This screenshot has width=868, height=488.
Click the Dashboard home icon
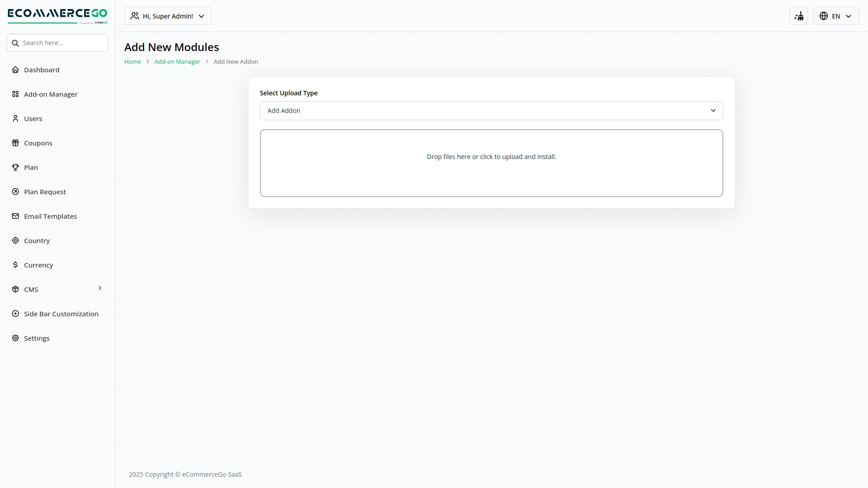point(15,70)
